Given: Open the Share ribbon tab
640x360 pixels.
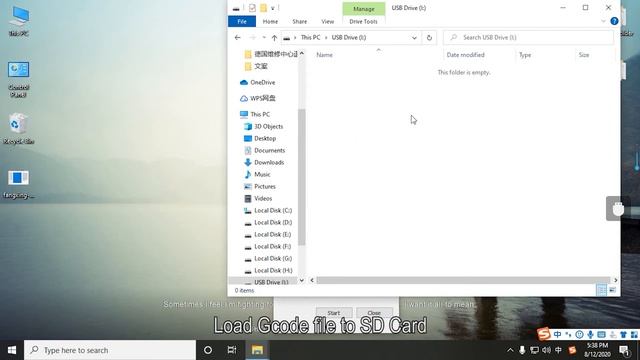Looking at the screenshot, I should tap(299, 21).
